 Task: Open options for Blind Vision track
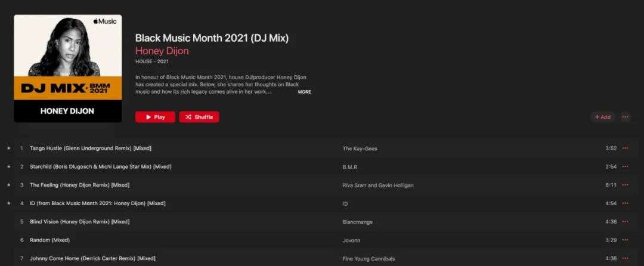(625, 222)
